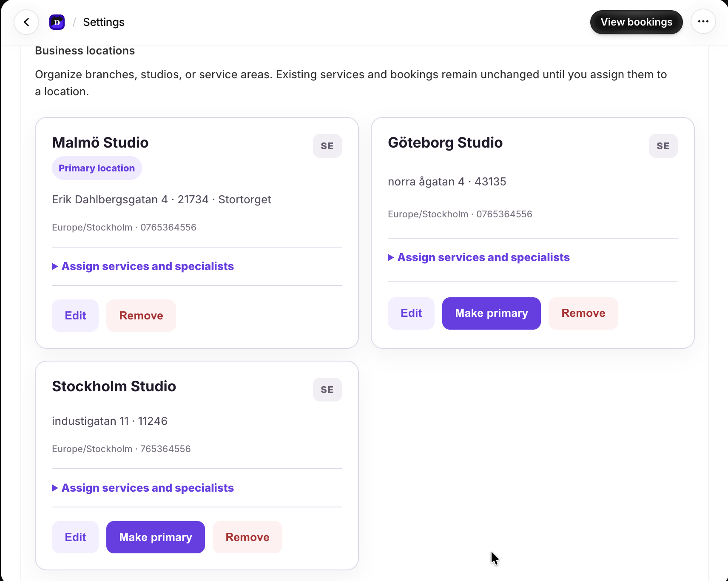The width and height of the screenshot is (728, 581).
Task: Click the View bookings button
Action: pos(637,22)
